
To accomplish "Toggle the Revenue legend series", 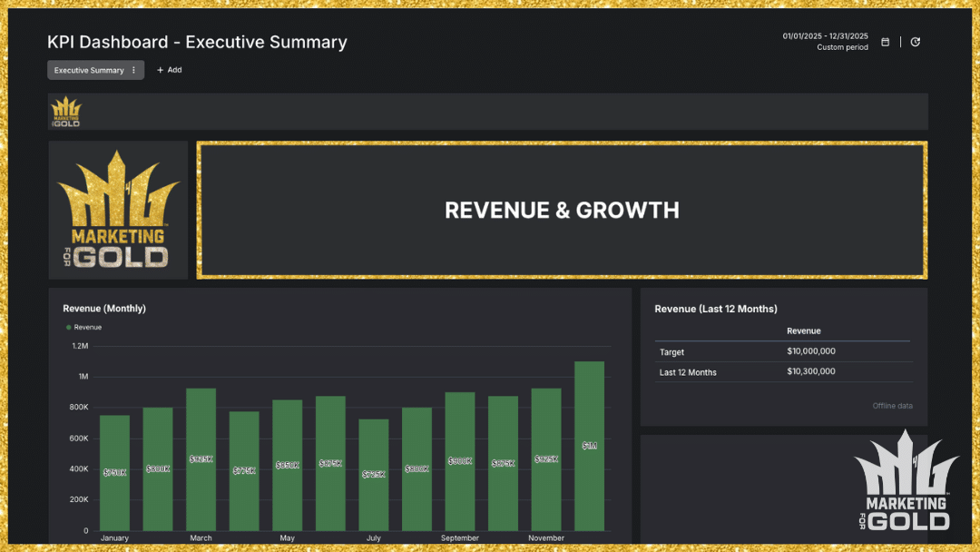I will [88, 327].
